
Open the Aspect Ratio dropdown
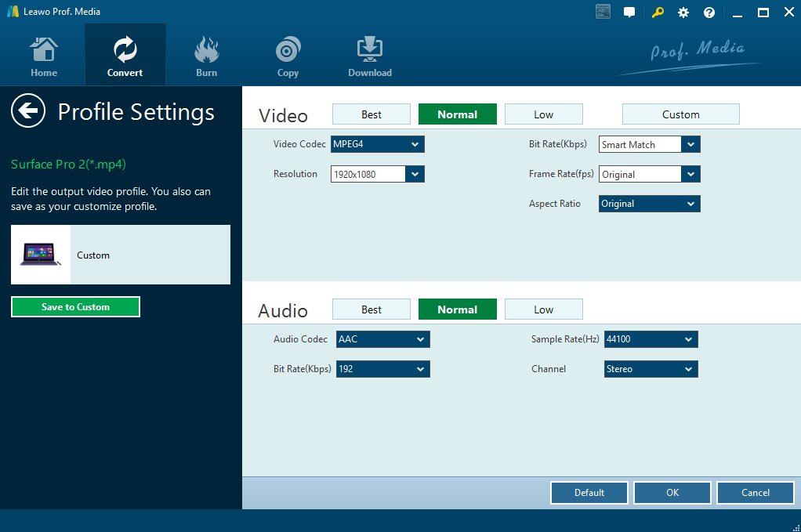(x=690, y=204)
